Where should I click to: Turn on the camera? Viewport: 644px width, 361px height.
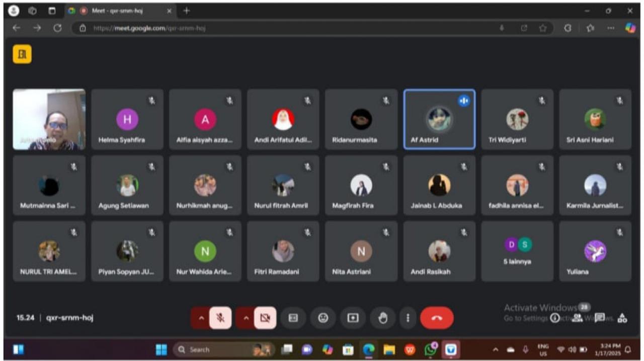[x=265, y=318]
